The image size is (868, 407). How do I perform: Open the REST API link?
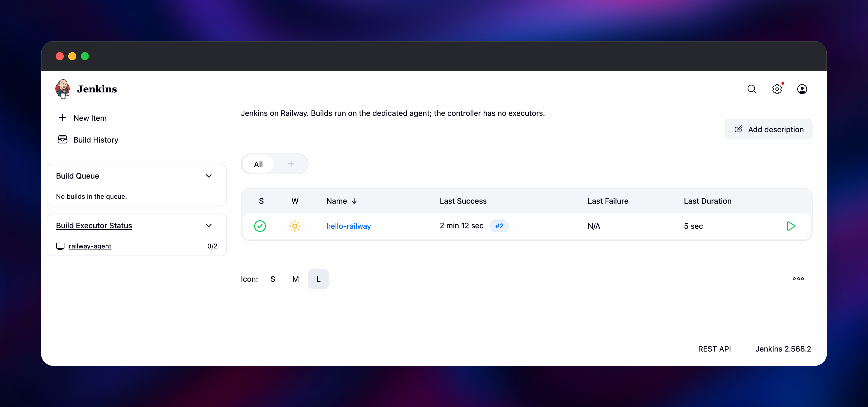point(714,349)
